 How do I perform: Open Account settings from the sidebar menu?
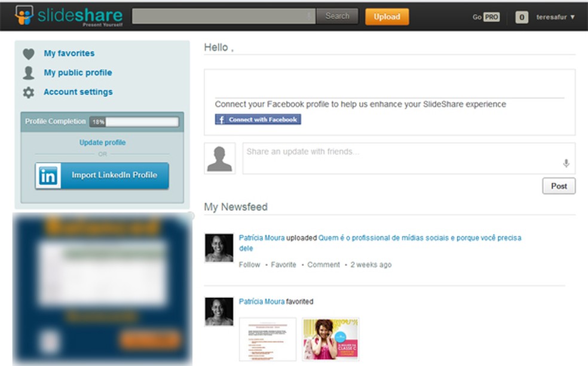tap(78, 91)
